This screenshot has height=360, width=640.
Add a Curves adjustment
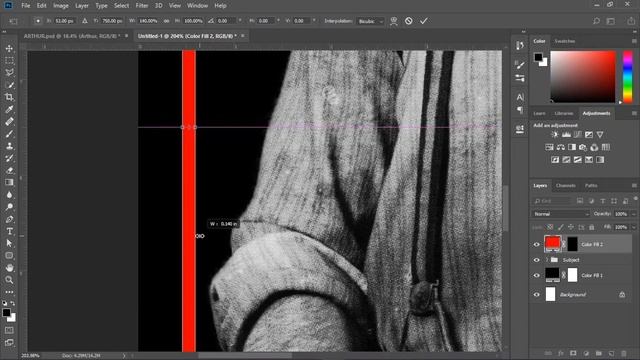[577, 135]
